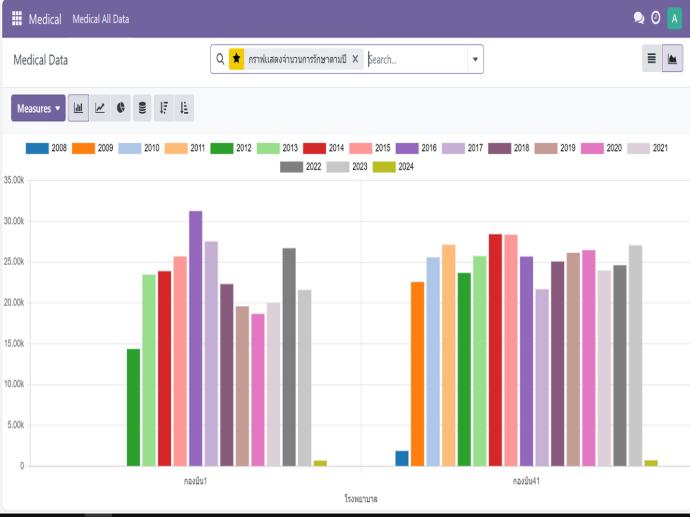Image resolution: width=690 pixels, height=517 pixels.
Task: Open the Medical All Data menu
Action: click(x=100, y=19)
